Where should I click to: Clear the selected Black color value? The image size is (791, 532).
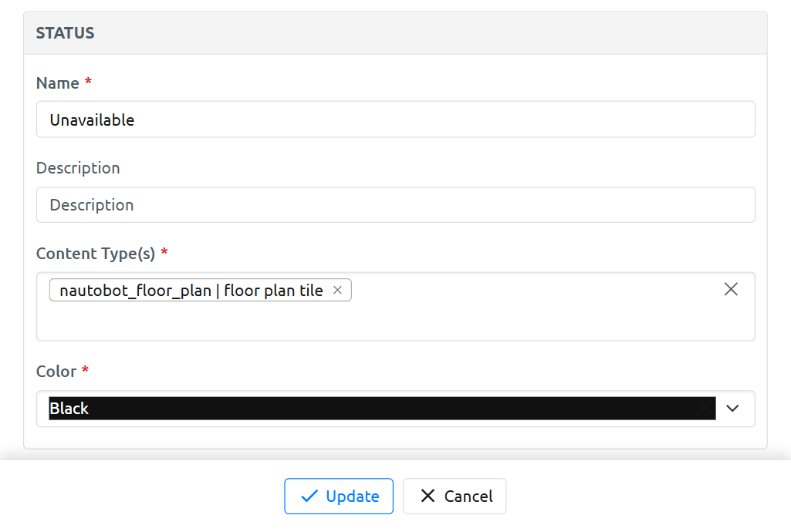[x=704, y=409]
